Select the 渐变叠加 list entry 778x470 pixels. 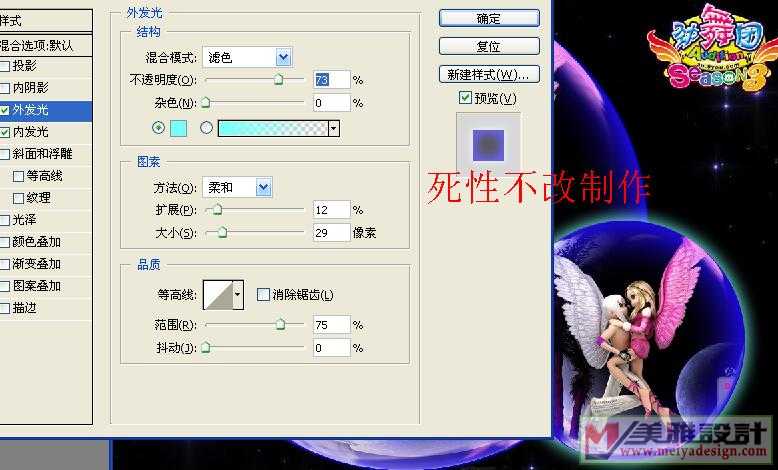tap(46, 264)
